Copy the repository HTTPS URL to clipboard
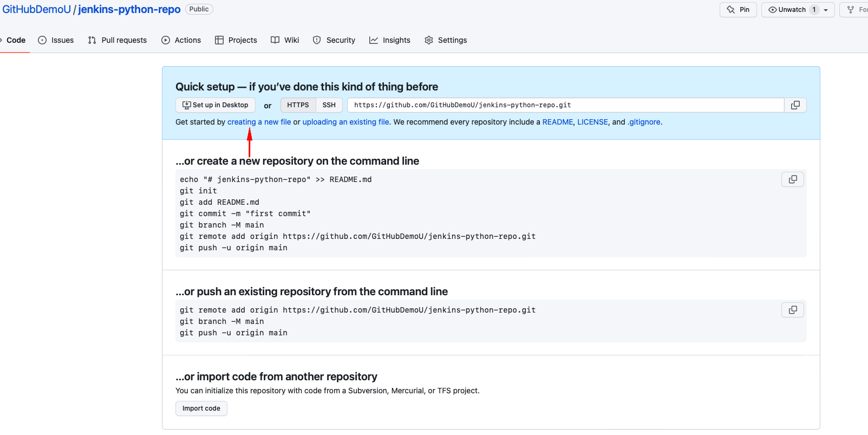The width and height of the screenshot is (868, 435). pyautogui.click(x=795, y=105)
